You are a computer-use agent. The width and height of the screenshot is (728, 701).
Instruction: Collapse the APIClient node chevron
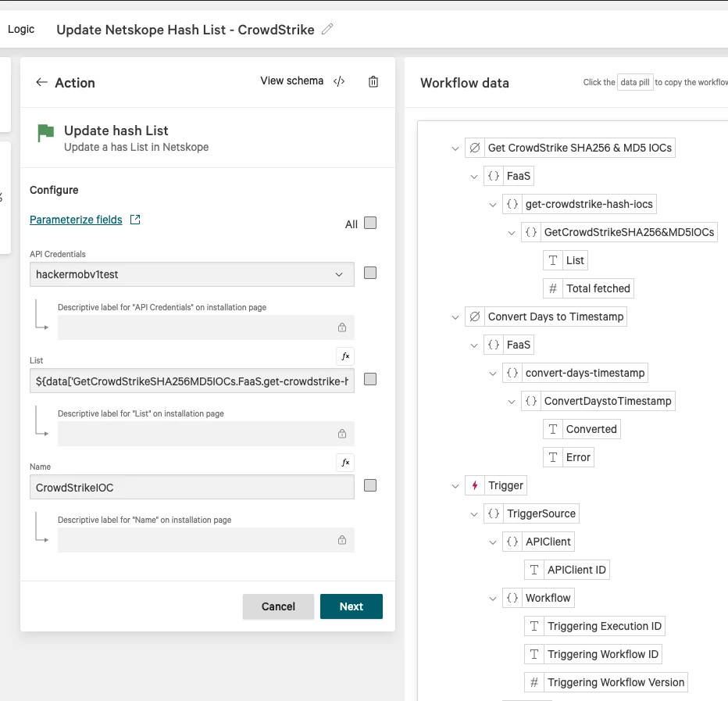[493, 542]
